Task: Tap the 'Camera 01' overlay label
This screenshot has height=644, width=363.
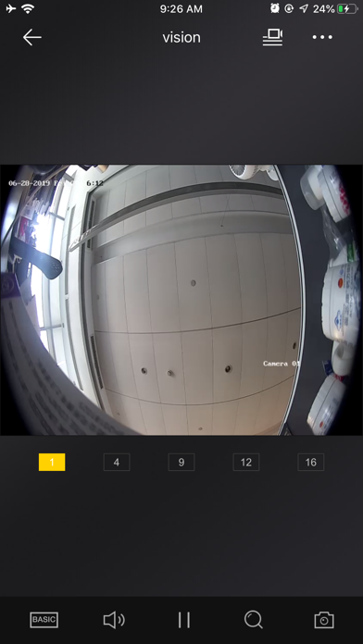Action: [x=282, y=364]
